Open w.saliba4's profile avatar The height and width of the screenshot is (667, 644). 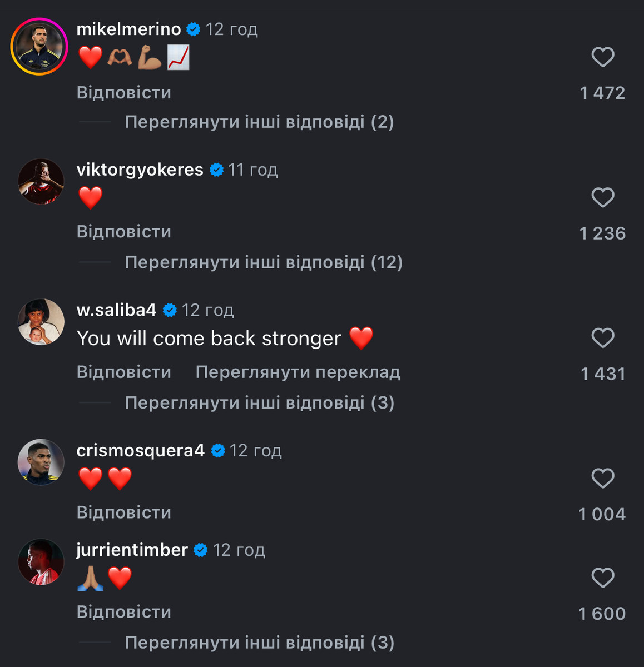click(x=41, y=322)
